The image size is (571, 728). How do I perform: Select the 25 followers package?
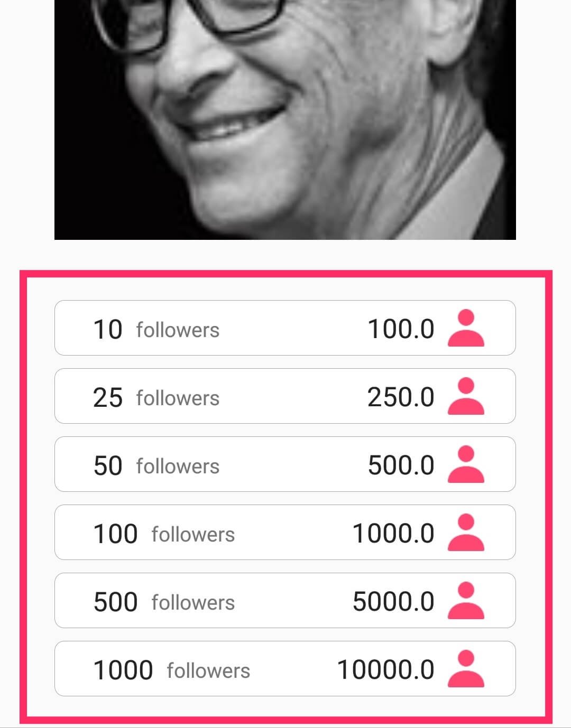[x=285, y=396]
